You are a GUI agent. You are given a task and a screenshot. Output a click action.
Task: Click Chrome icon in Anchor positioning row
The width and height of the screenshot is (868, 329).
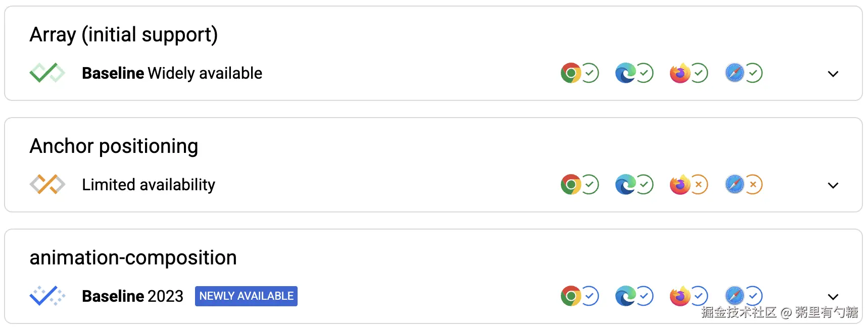click(571, 185)
